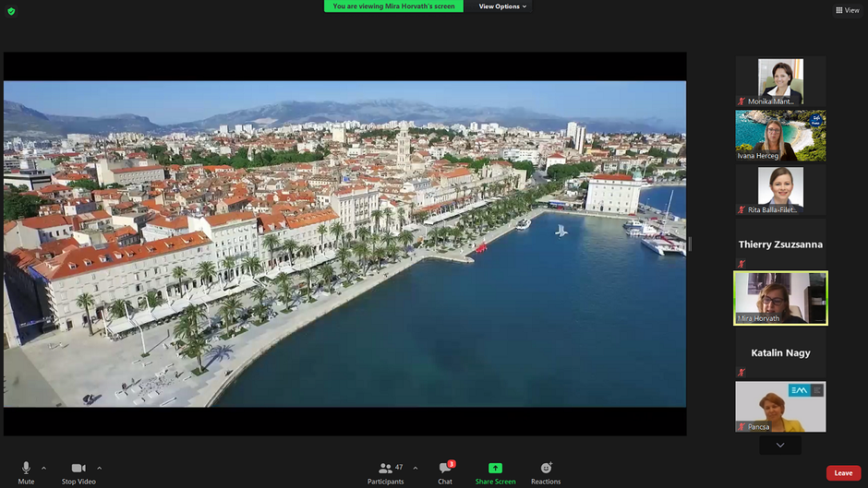Click the screen share viewing banner
The height and width of the screenshot is (488, 868).
pyautogui.click(x=393, y=6)
